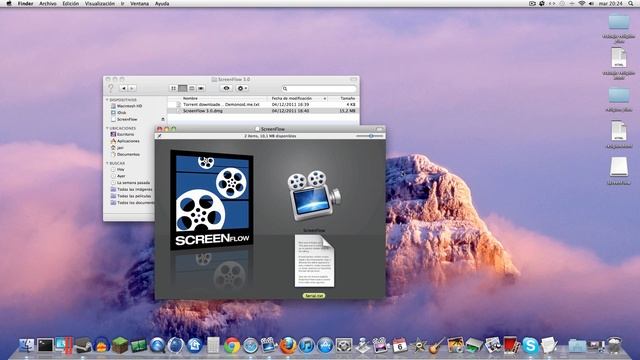Switch Finder to icon view
This screenshot has height=360, width=640.
173,88
